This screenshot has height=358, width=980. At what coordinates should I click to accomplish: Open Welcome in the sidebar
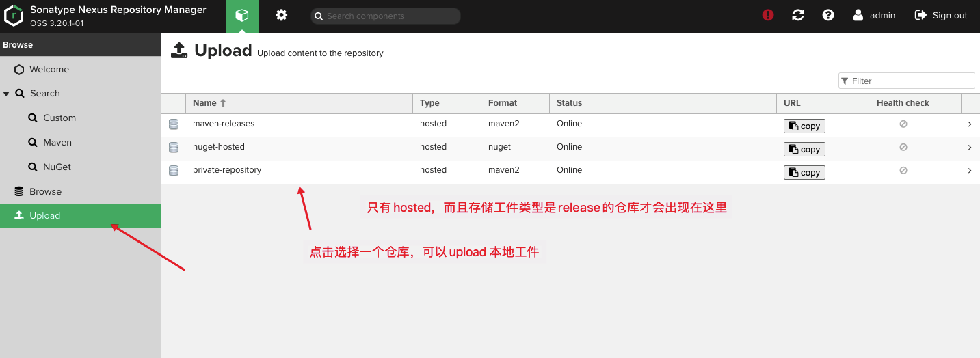point(49,69)
